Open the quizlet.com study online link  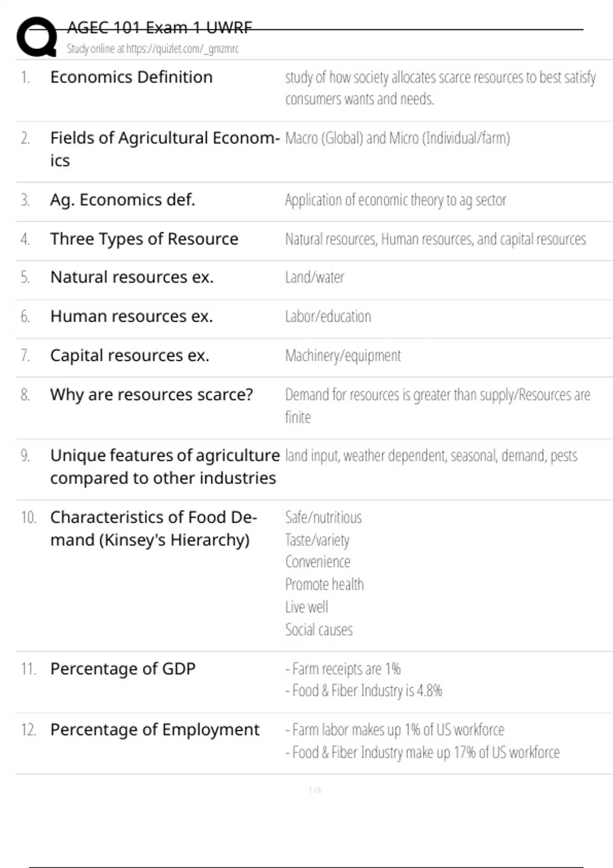point(153,49)
